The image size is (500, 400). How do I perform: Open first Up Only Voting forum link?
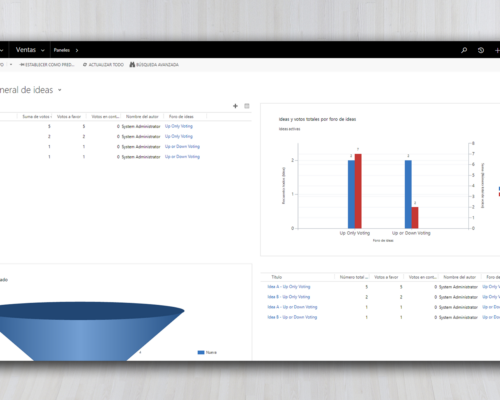pos(179,126)
